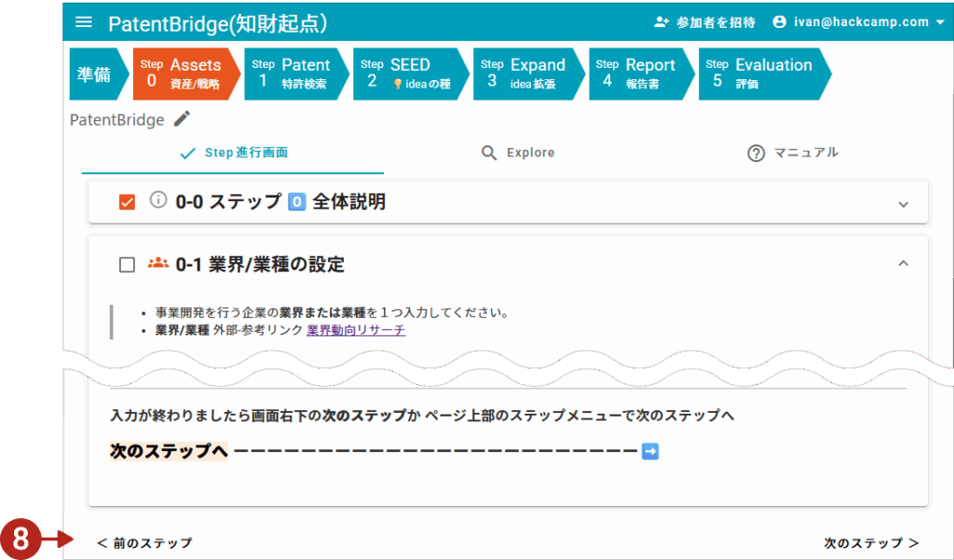Image resolution: width=954 pixels, height=560 pixels.
Task: Check the 0-1 industry setting checkbox
Action: click(128, 265)
